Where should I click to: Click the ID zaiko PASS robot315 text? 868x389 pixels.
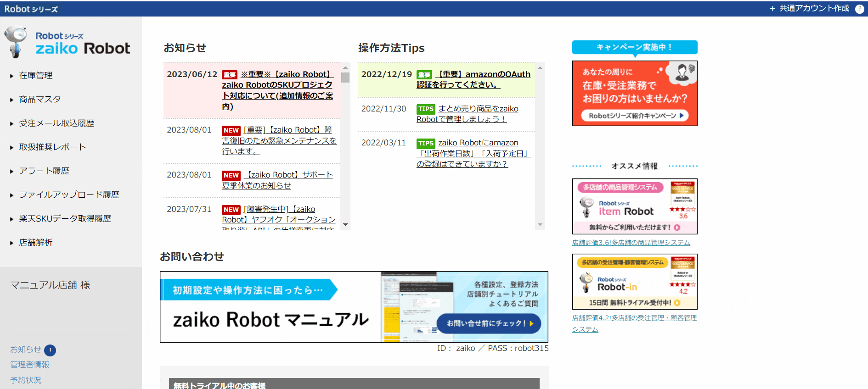point(493,348)
